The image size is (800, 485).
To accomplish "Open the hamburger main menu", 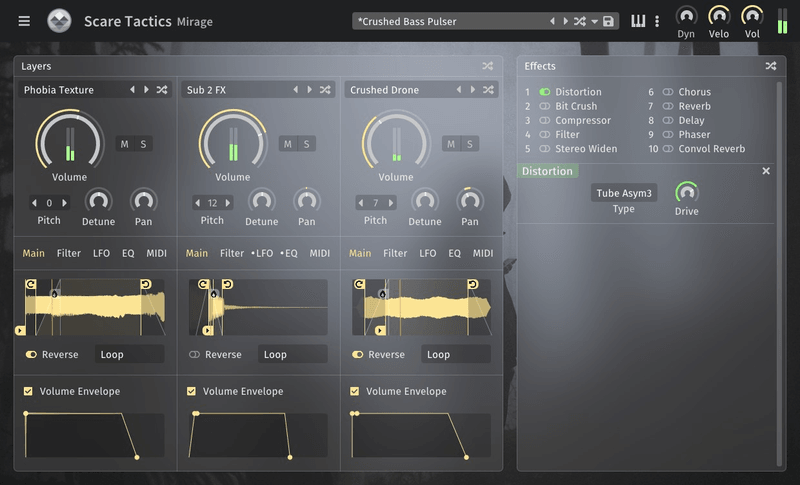I will (x=24, y=21).
